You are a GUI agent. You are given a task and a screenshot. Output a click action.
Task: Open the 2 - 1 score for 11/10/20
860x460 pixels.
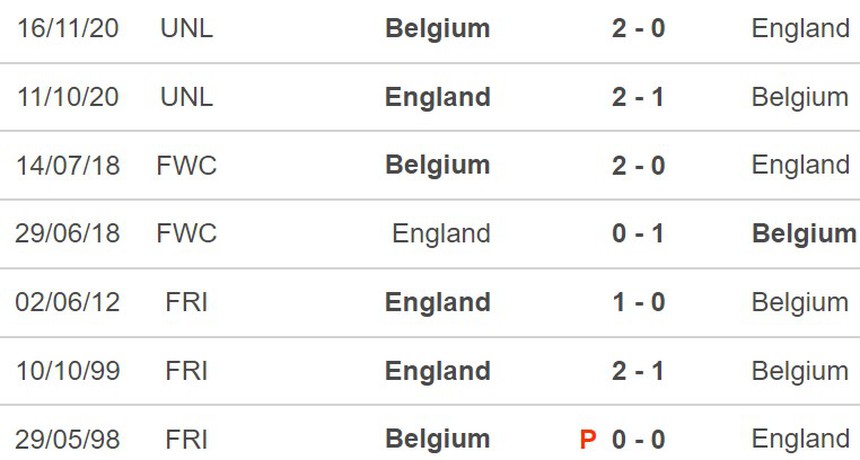(x=638, y=97)
